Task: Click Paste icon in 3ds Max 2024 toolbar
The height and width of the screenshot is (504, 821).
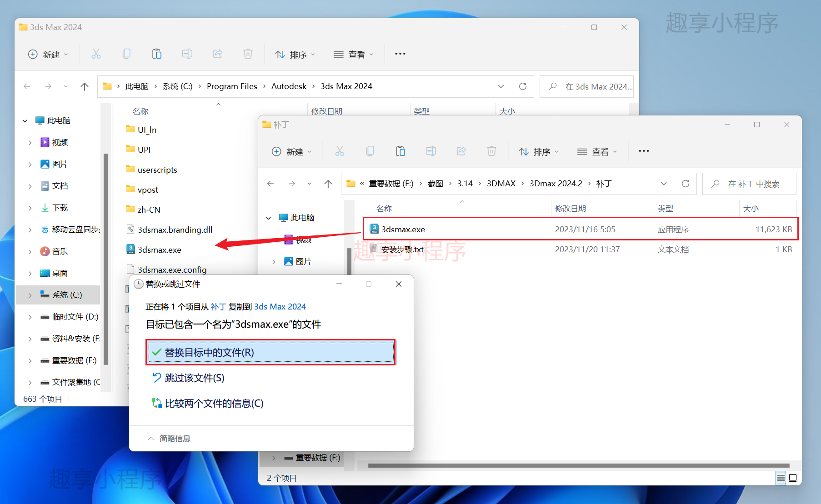Action: [x=157, y=54]
